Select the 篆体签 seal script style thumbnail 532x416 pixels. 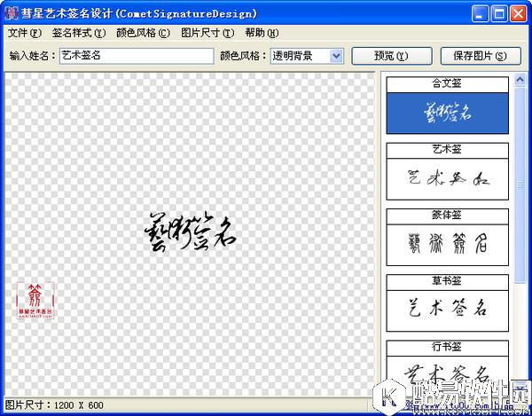click(x=447, y=237)
